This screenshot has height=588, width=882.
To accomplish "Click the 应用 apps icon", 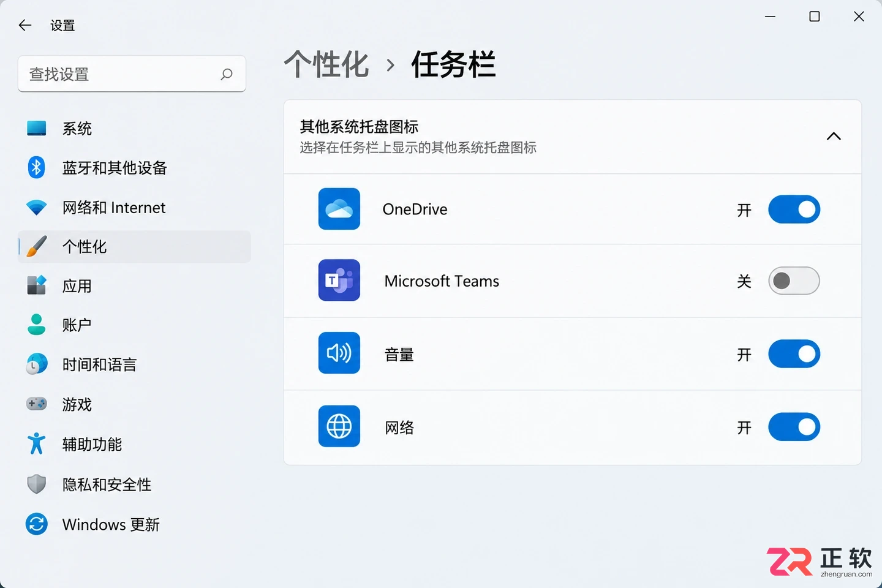I will point(37,285).
